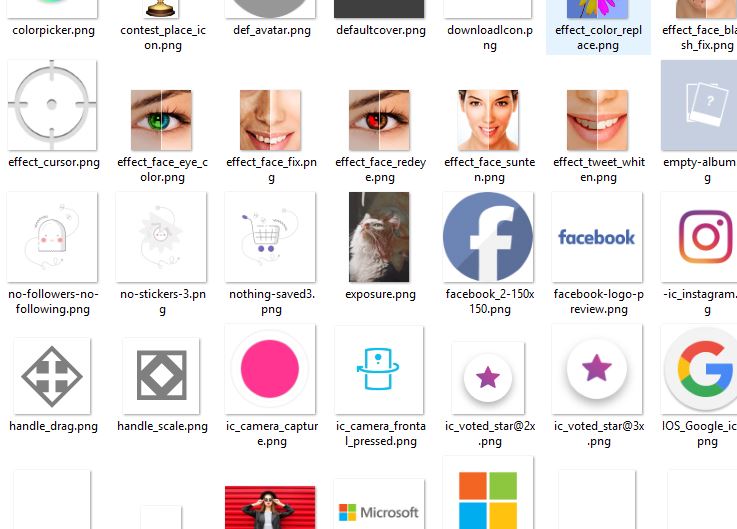Screen dimensions: 737x529
Task: Select the handle_scale.png diamond square icon
Action: coord(161,376)
